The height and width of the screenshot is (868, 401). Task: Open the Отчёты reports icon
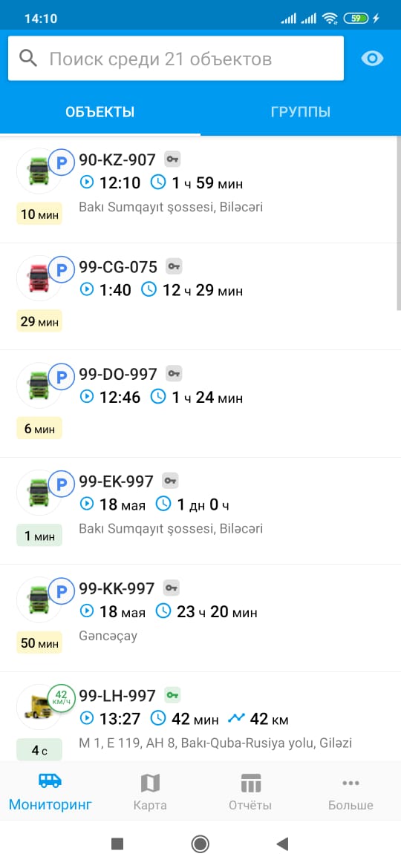tap(251, 783)
